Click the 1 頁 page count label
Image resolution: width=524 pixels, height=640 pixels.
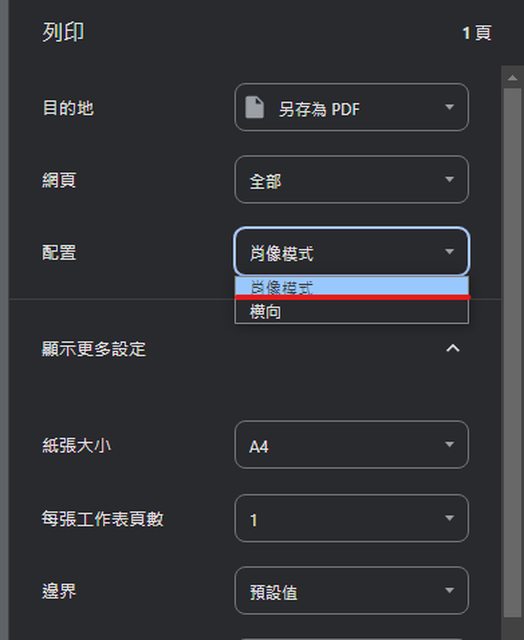(x=477, y=33)
